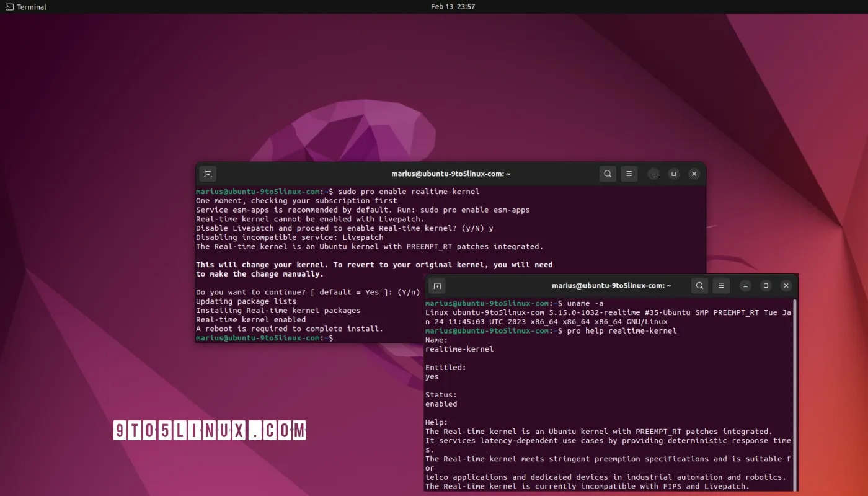Open the back terminal's hamburger menu

[629, 174]
